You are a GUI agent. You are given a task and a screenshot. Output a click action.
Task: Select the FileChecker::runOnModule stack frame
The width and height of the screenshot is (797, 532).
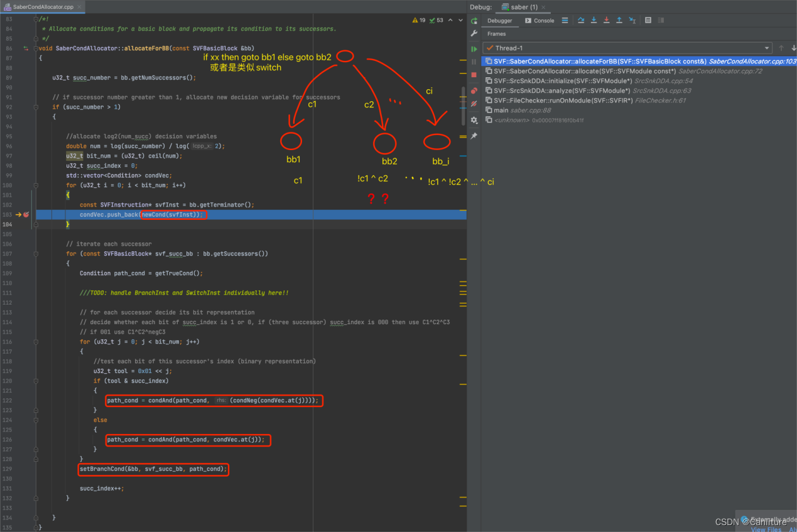pos(639,100)
